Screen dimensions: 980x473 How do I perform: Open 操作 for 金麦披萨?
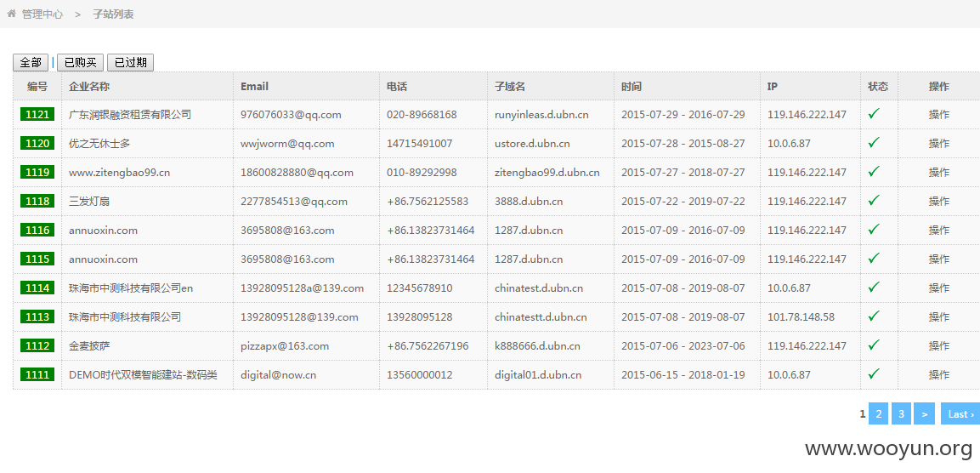point(938,346)
